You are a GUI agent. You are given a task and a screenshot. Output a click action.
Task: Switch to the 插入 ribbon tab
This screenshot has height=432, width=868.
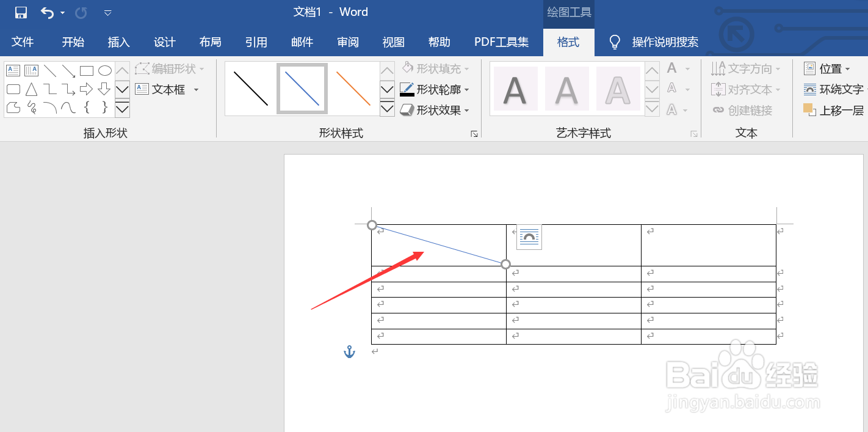(118, 42)
